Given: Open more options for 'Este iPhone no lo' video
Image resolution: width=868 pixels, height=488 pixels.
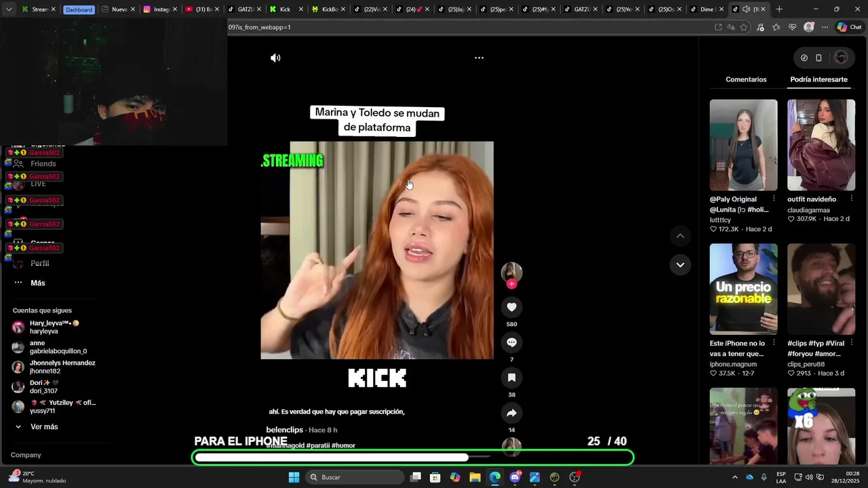Looking at the screenshot, I should (774, 343).
